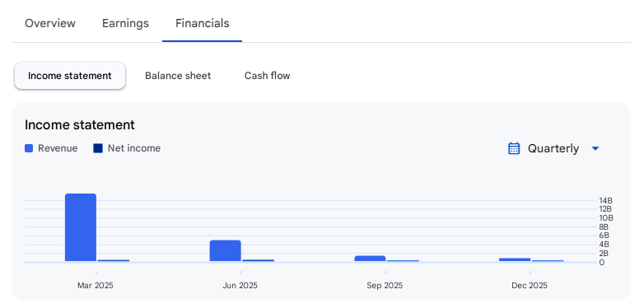Select the Jun 2025 revenue bar
Screen dimensions: 644x308
pos(225,251)
